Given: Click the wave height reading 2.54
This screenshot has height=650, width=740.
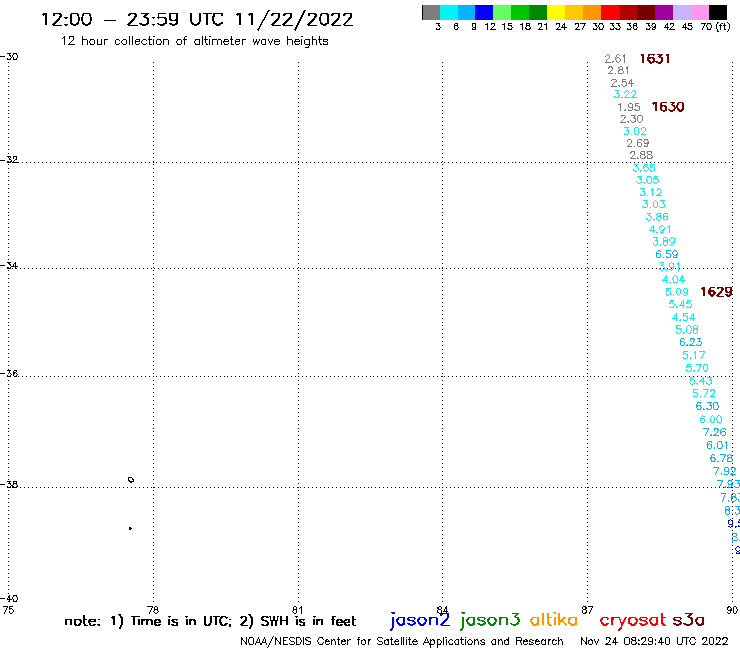Looking at the screenshot, I should (x=622, y=83).
